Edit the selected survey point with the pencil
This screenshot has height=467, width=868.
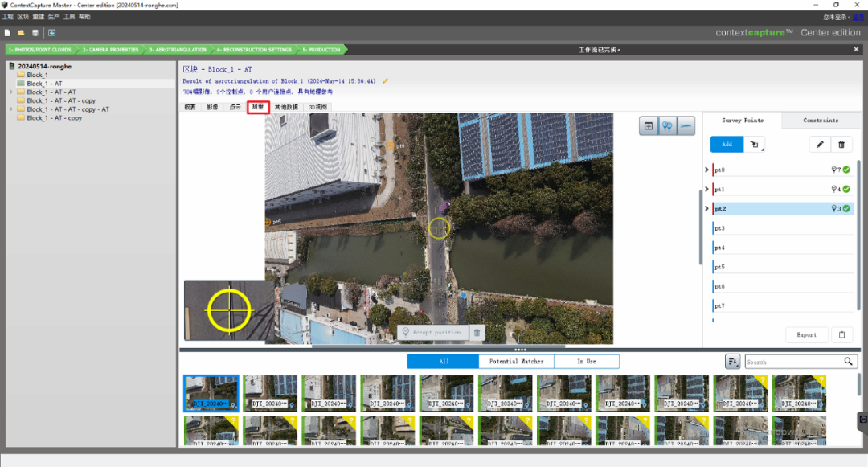(x=820, y=145)
